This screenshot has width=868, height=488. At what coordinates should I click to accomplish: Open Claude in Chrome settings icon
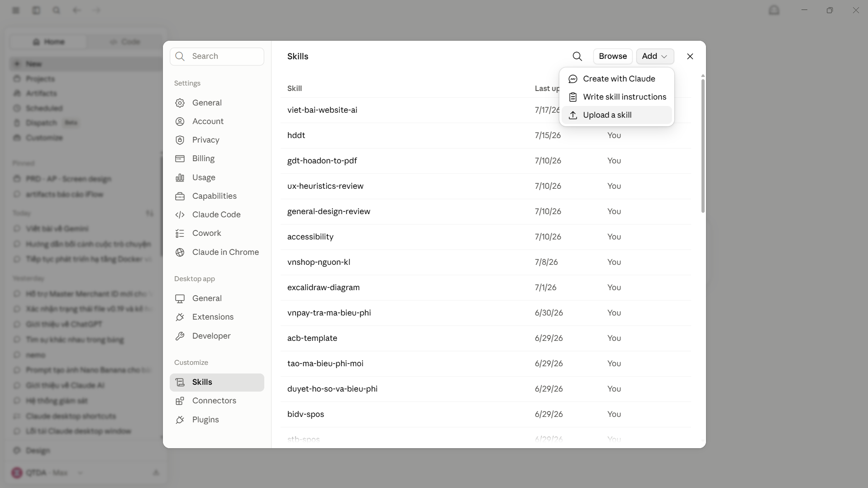pos(180,252)
